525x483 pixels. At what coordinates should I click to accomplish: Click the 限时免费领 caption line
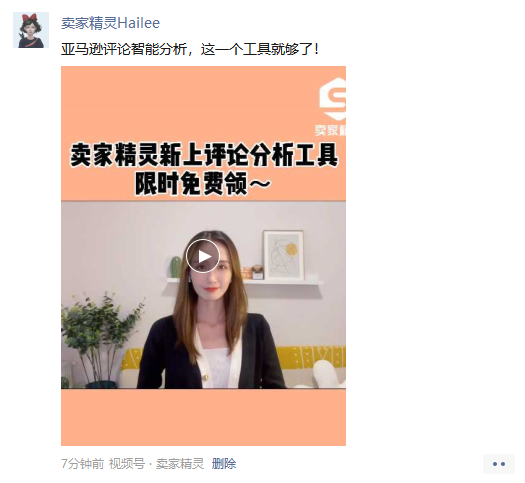(x=203, y=183)
